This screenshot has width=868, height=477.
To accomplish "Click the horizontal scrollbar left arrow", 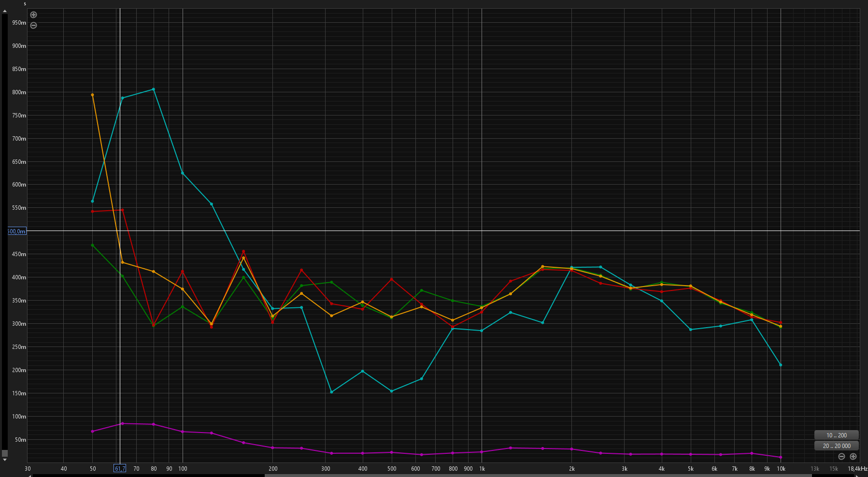I will point(29,476).
